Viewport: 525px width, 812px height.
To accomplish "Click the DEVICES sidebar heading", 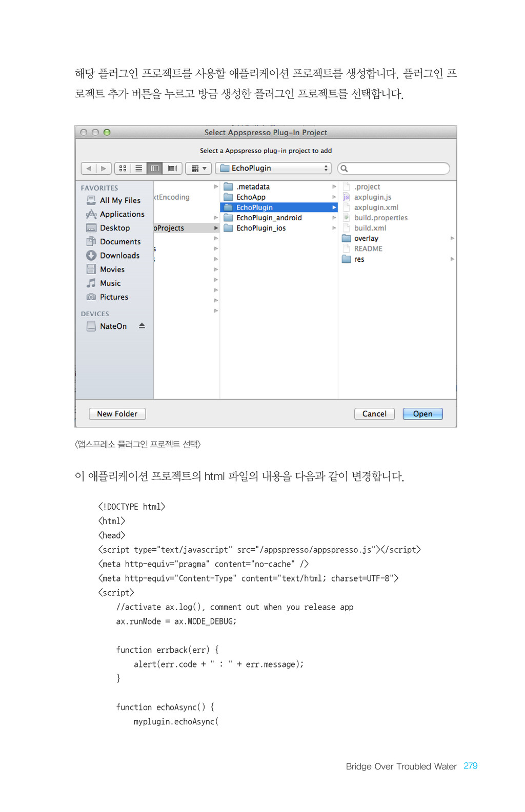I will [95, 314].
